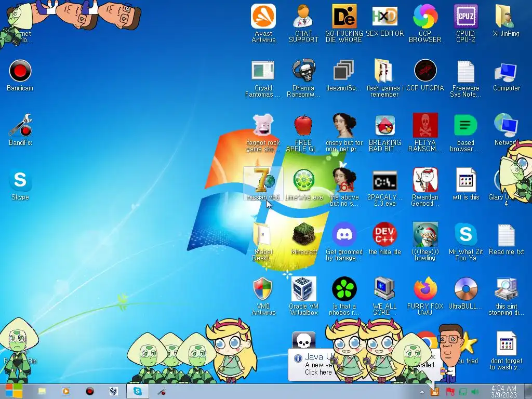Launch Oracle VM Virtualbox shortcut
This screenshot has height=399, width=532.
[x=303, y=297]
